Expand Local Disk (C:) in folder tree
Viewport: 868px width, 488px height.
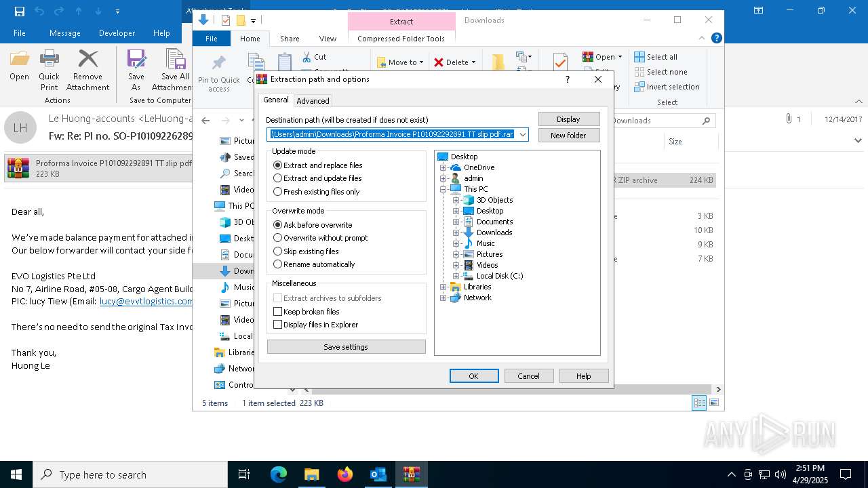(456, 276)
